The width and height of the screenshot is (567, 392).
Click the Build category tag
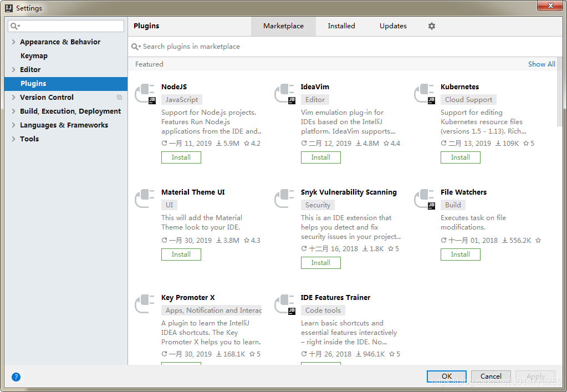453,205
